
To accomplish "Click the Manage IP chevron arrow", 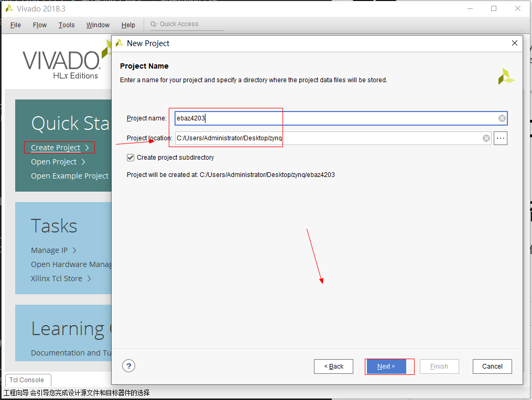I will (74, 250).
